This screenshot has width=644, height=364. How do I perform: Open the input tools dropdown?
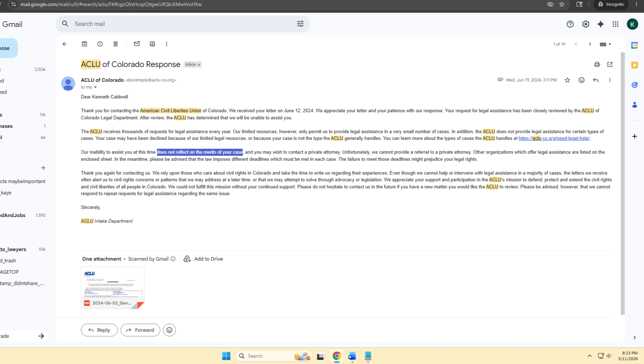pos(605,44)
